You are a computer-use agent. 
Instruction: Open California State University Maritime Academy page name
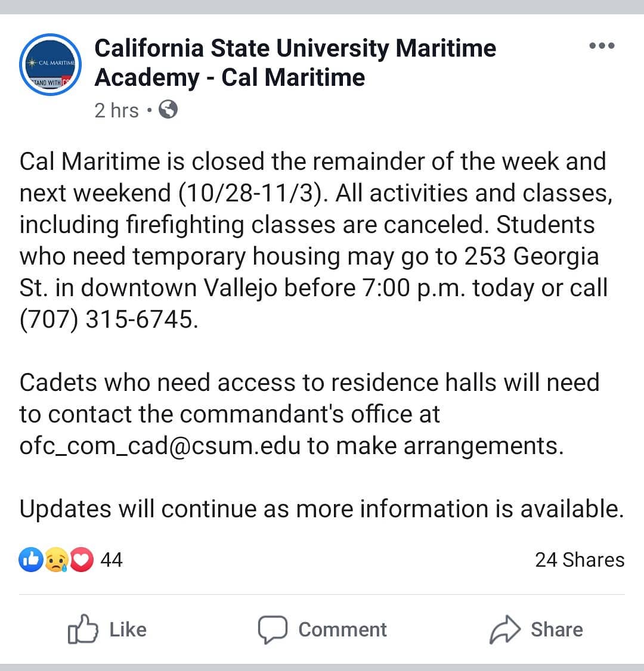(295, 63)
